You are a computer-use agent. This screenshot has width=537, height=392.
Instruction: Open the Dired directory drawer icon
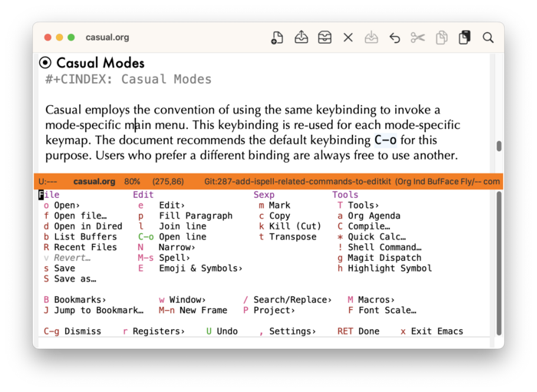(x=325, y=38)
